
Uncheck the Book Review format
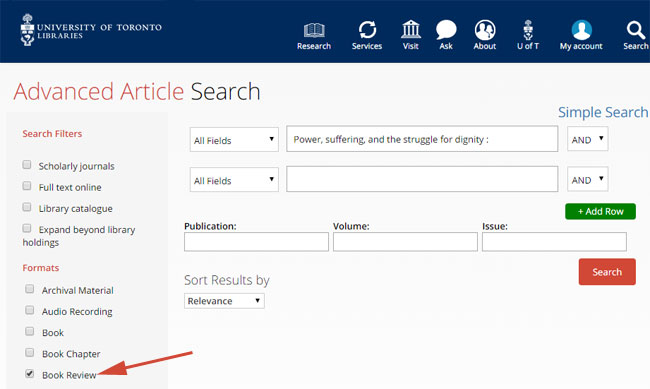click(29, 373)
